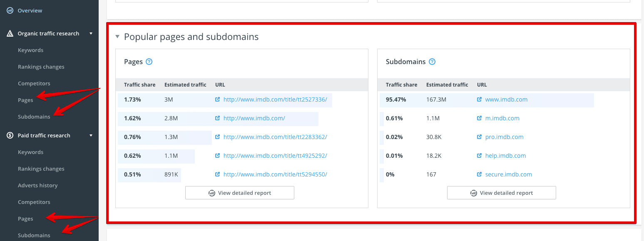Select the 95.47% traffic share cell

point(396,99)
